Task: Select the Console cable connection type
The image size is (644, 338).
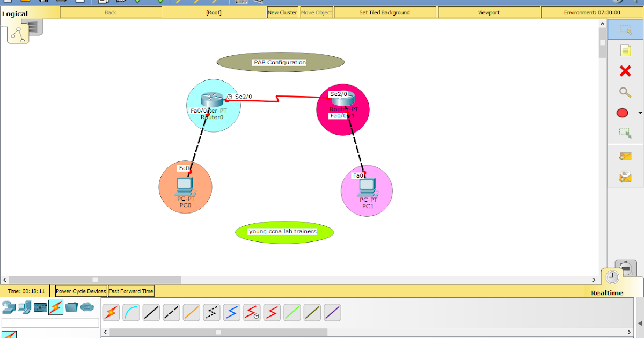Action: pos(131,312)
